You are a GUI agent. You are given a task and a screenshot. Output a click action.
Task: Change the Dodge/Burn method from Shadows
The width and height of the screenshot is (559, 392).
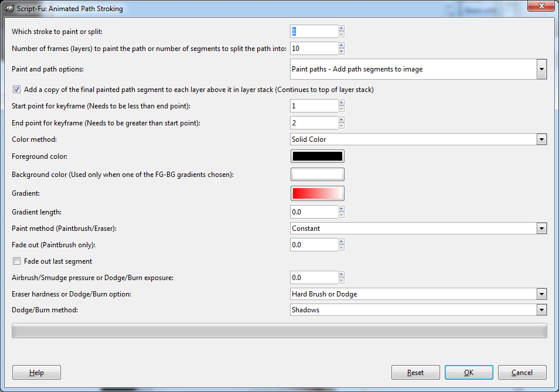[541, 309]
